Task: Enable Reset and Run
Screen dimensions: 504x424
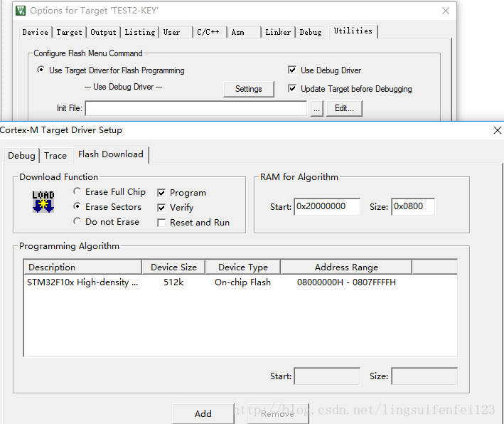Action: point(193,223)
